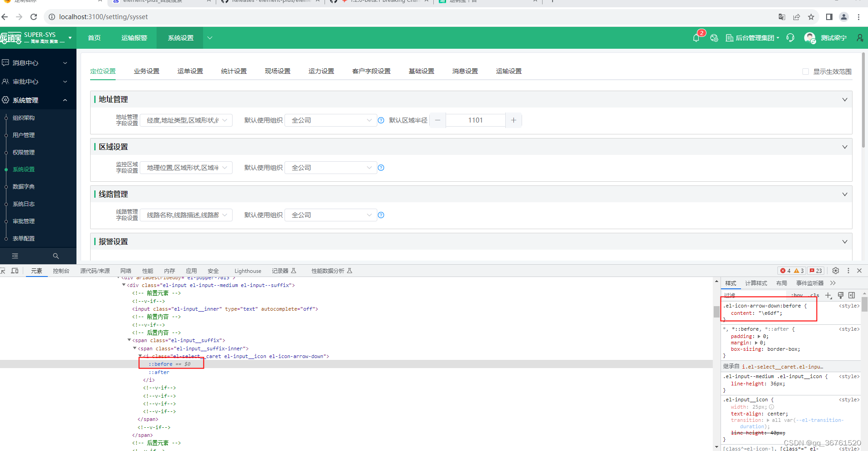The image size is (868, 451).
Task: Open the 客户字段设置 tab
Action: tap(371, 71)
